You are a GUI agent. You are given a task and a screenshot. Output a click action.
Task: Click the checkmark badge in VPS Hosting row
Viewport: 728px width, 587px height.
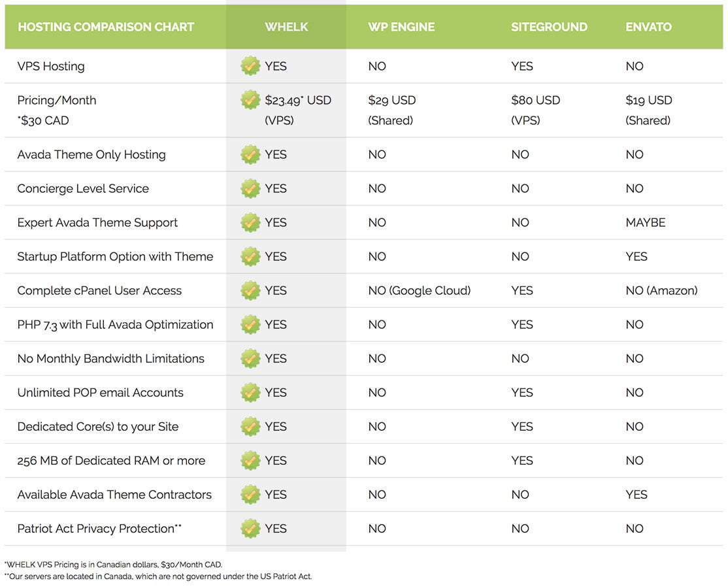click(x=250, y=66)
